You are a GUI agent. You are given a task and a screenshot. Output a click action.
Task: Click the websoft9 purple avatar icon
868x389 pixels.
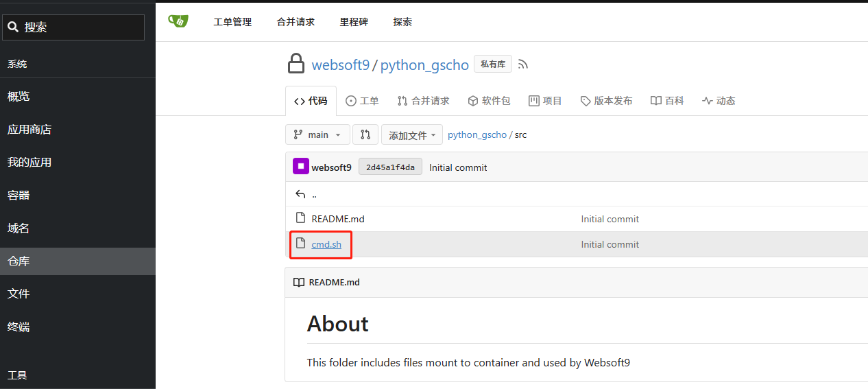(300, 167)
